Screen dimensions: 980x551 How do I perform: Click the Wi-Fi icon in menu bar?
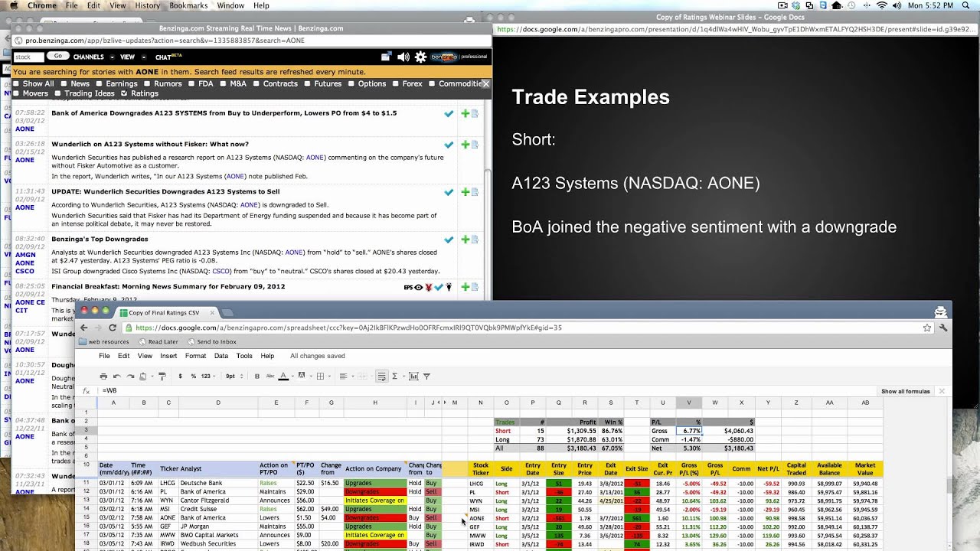tap(881, 5)
